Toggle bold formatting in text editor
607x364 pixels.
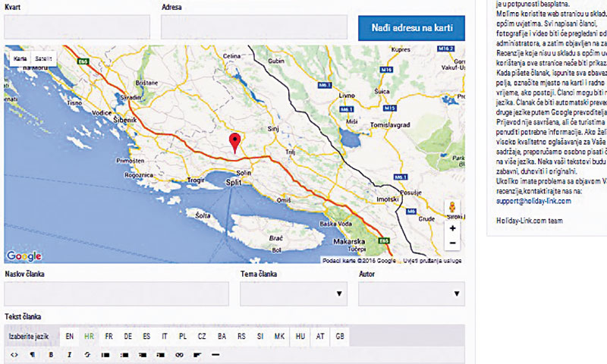pos(51,354)
